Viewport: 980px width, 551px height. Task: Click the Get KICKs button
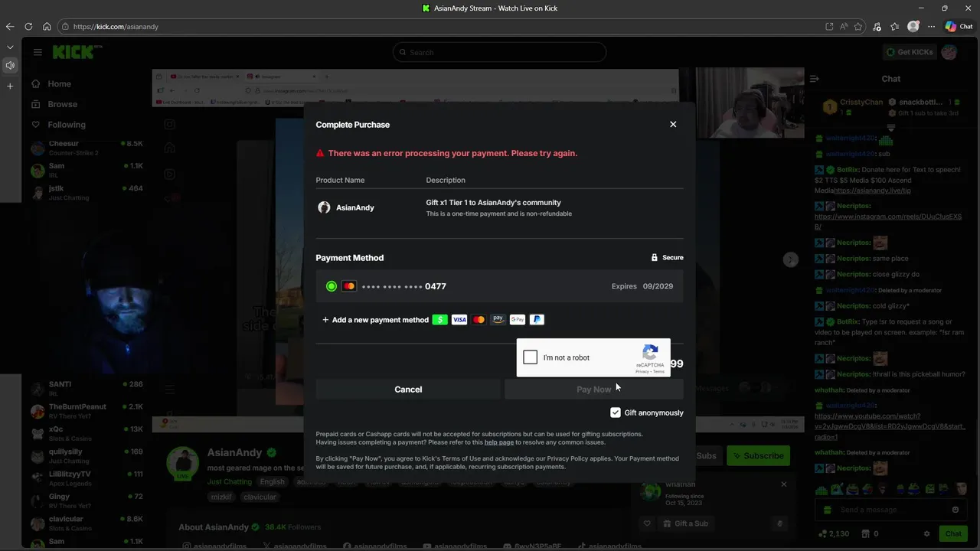(x=910, y=52)
